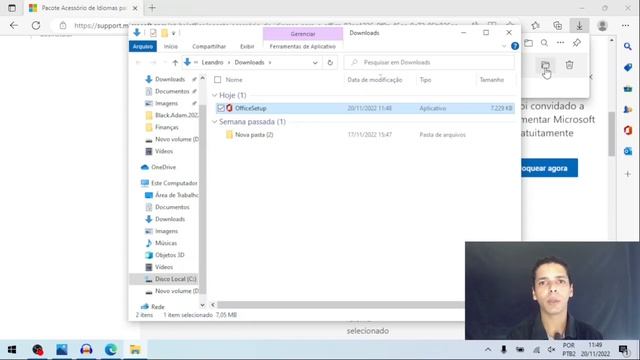
Task: Toggle the volume icon in system tray
Action: (551, 349)
